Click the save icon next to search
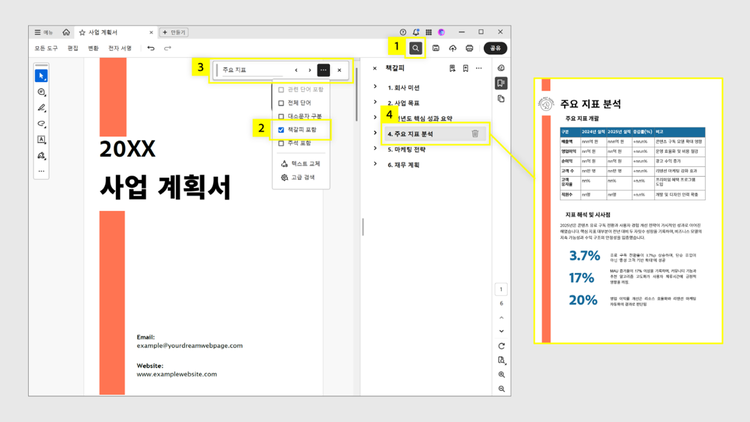 point(436,48)
